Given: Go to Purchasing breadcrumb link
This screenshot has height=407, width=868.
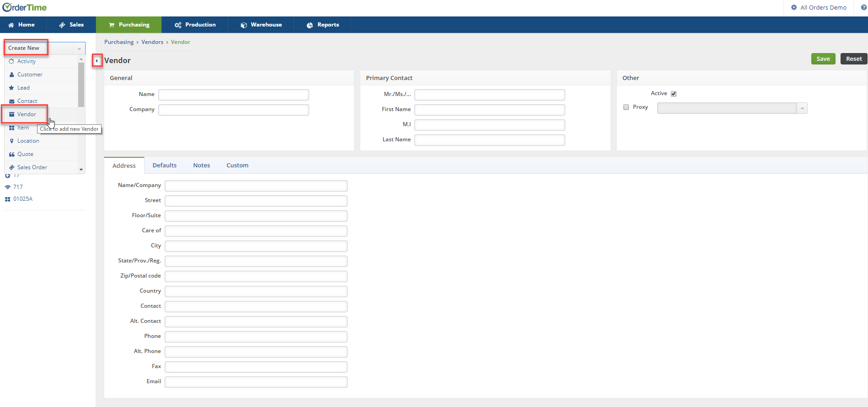Looking at the screenshot, I should coord(119,42).
